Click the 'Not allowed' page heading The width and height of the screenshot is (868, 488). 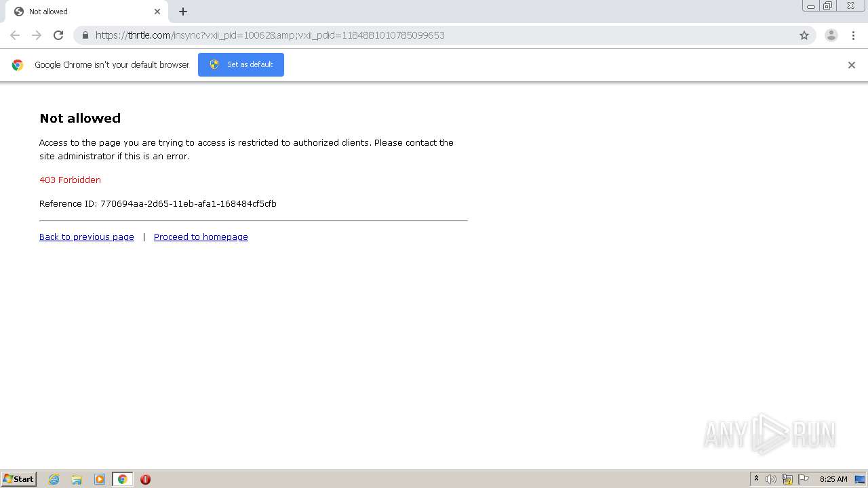point(80,118)
